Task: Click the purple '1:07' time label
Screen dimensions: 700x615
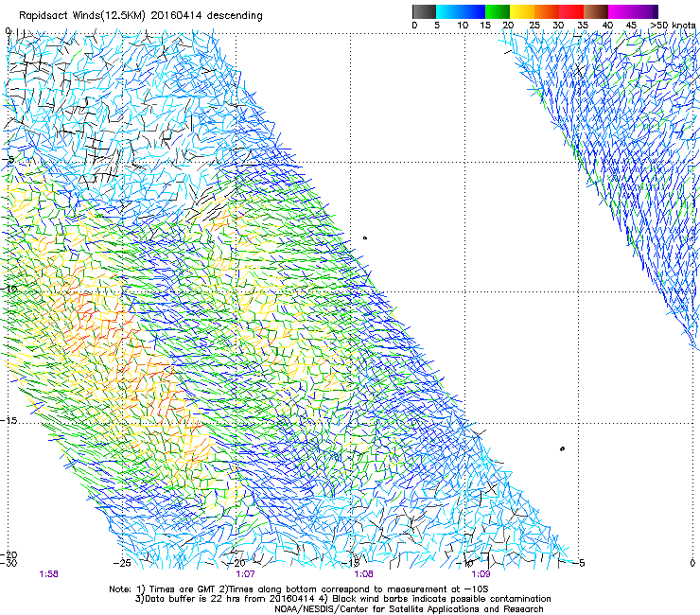Action: [x=245, y=574]
